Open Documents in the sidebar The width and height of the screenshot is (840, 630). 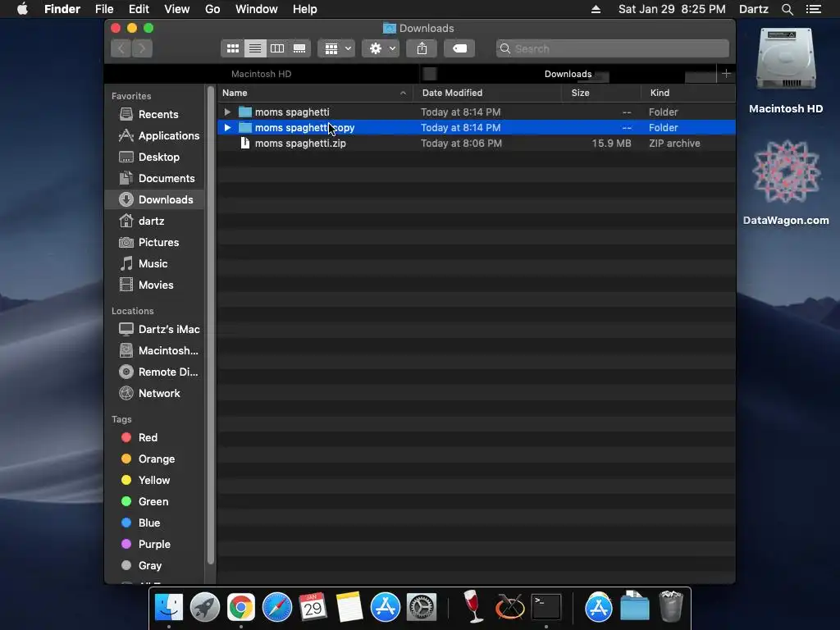pyautogui.click(x=155, y=178)
